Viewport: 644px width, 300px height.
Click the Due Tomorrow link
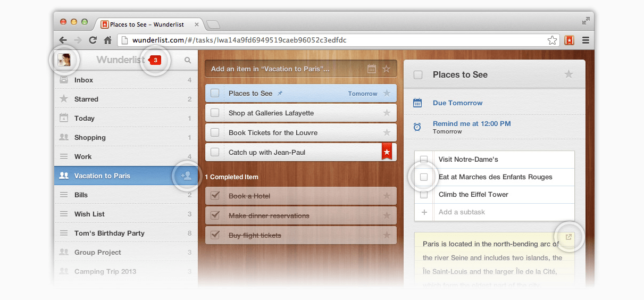457,103
